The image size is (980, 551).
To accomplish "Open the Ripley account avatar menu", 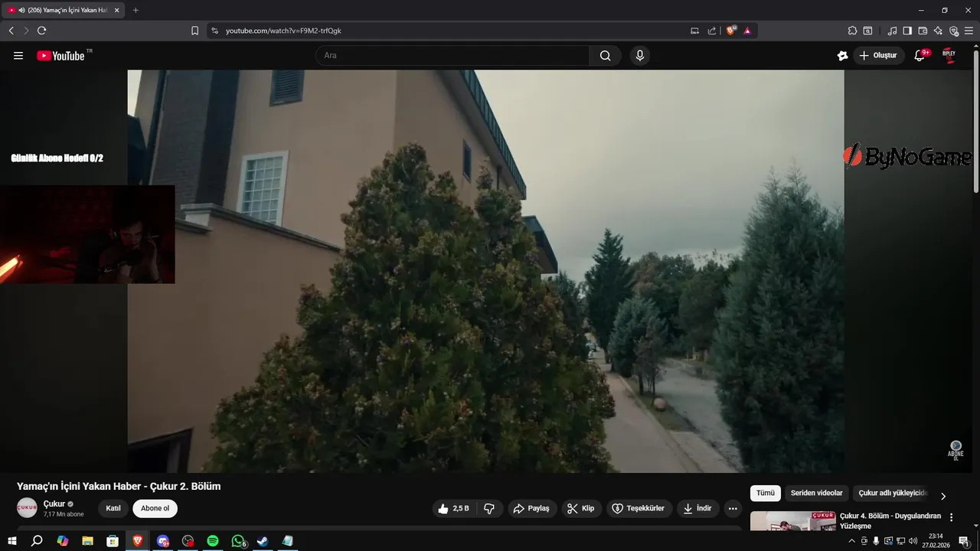I will tap(949, 55).
